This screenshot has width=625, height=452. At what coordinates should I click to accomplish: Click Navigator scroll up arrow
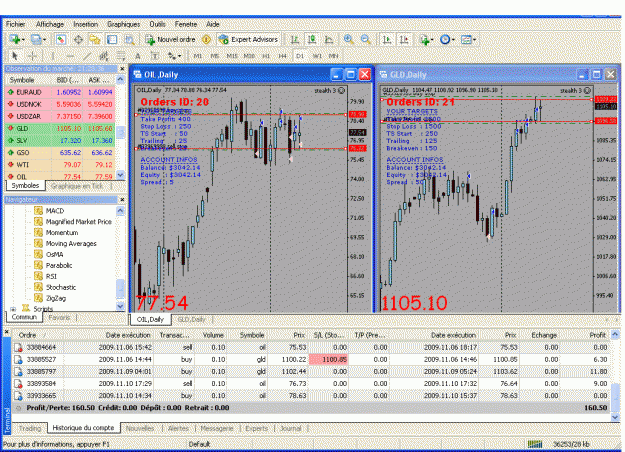point(121,210)
